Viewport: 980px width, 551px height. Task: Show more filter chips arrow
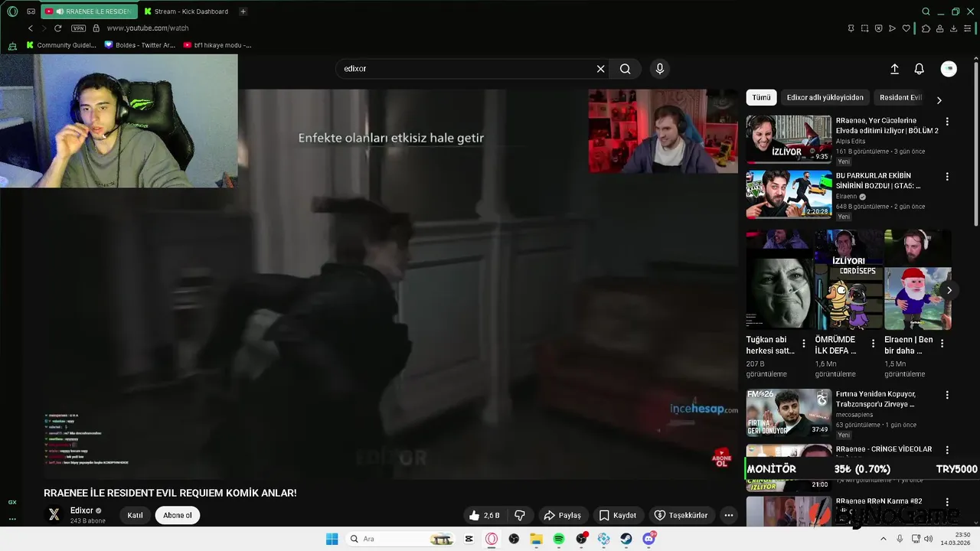[939, 100]
